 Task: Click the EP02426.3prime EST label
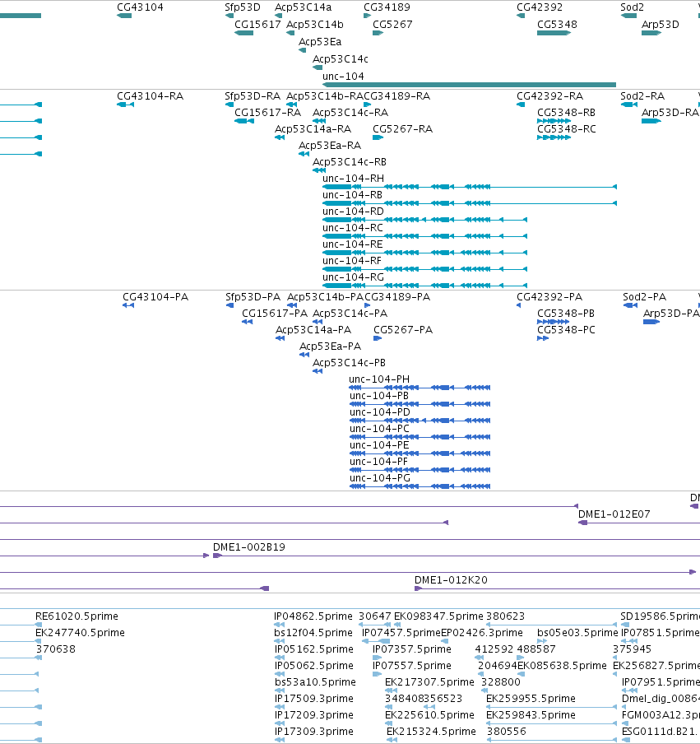482,633
